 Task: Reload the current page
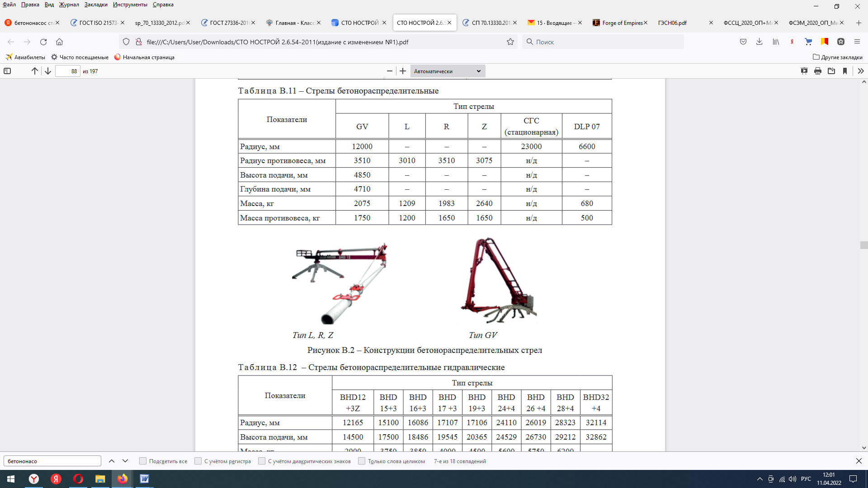point(43,42)
